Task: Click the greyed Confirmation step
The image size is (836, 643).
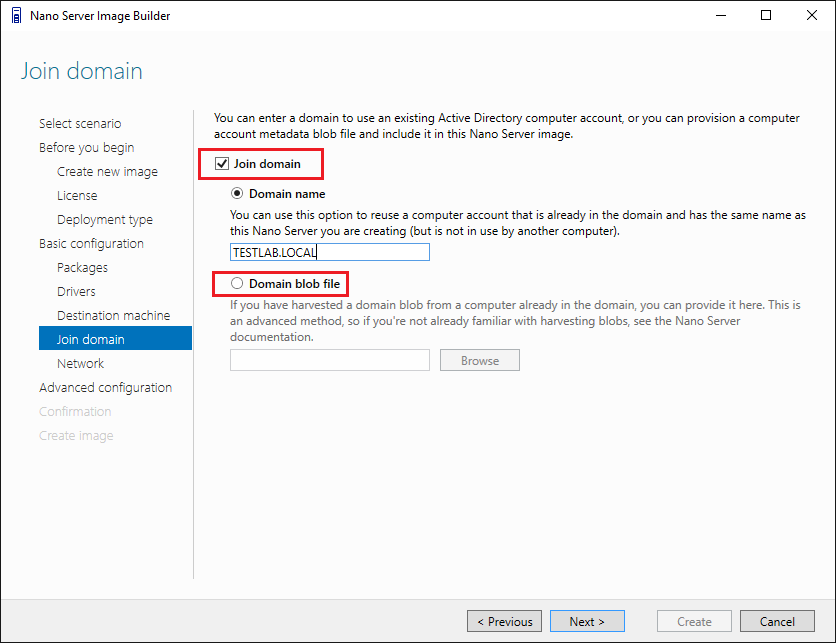Action: pyautogui.click(x=75, y=411)
